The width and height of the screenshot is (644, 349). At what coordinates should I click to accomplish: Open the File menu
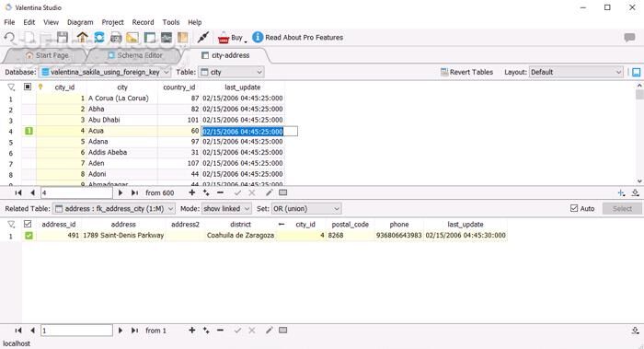coord(9,22)
